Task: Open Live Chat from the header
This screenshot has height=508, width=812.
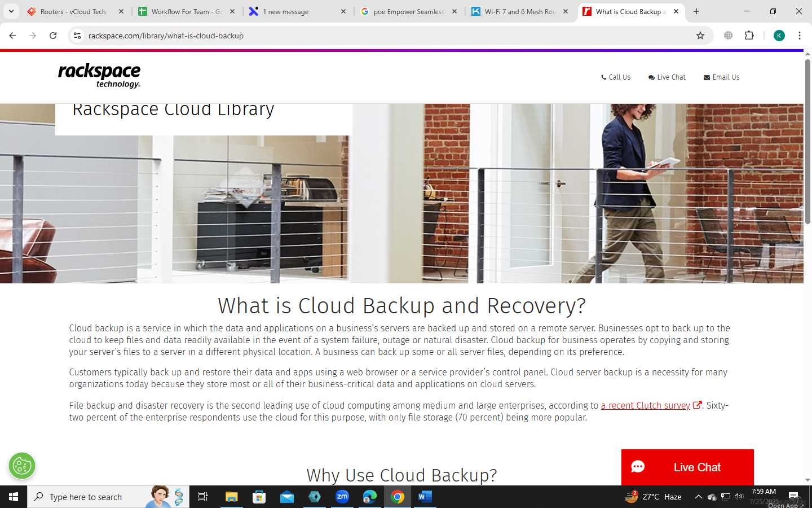Action: [667, 77]
